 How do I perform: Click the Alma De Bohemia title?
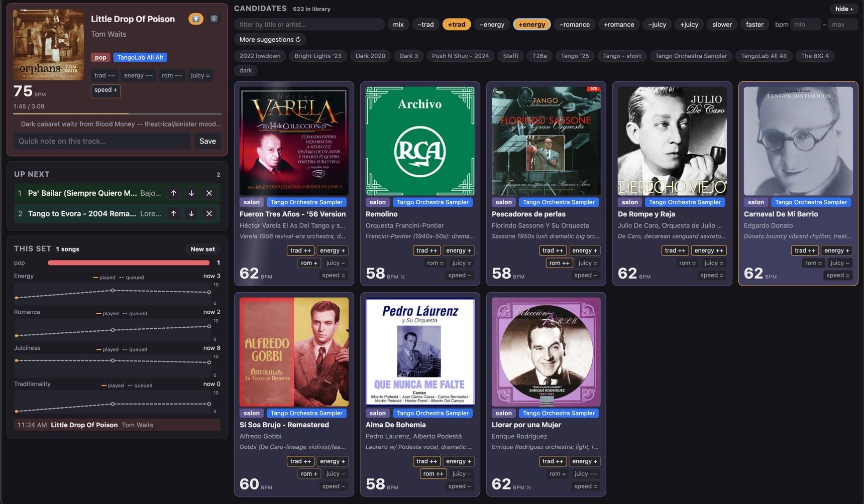tap(396, 425)
